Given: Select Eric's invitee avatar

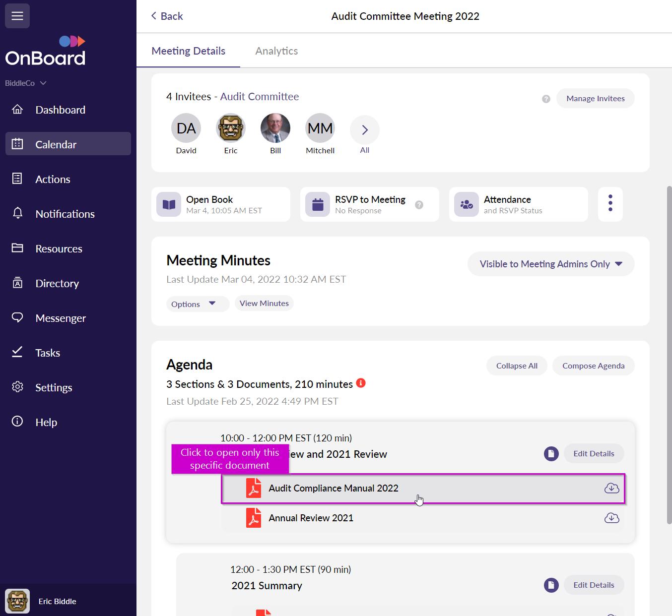Looking at the screenshot, I should pyautogui.click(x=231, y=128).
